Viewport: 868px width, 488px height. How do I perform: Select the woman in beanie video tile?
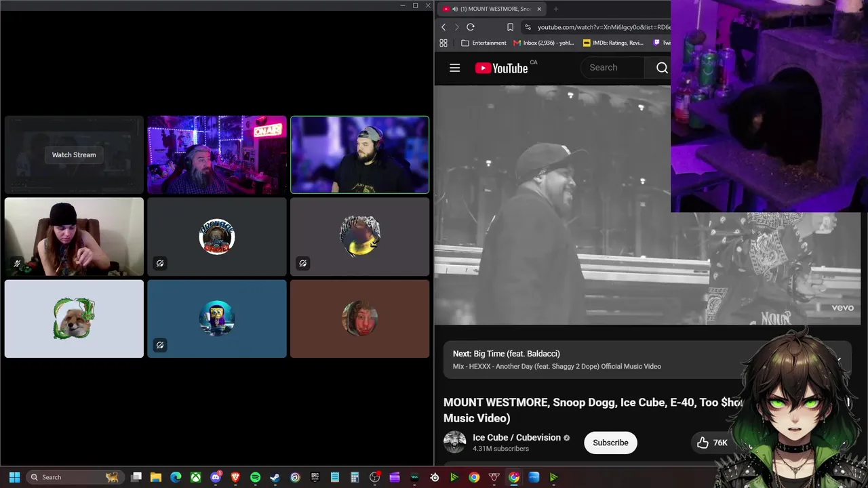[x=74, y=237]
